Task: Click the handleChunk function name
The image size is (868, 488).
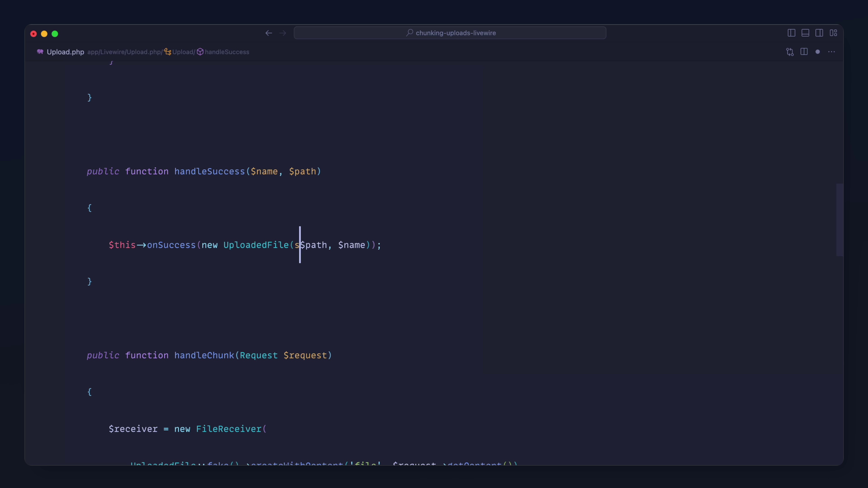Action: (204, 355)
